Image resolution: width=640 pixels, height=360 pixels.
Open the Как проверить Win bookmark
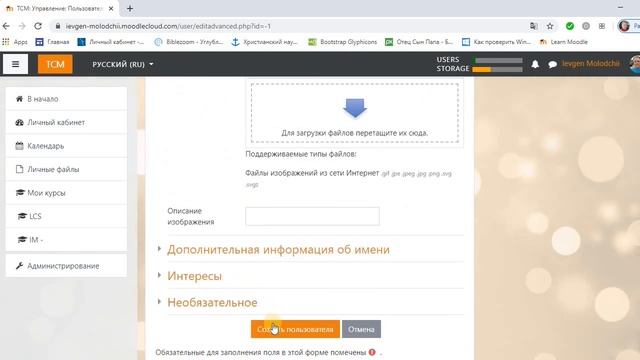[x=496, y=42]
